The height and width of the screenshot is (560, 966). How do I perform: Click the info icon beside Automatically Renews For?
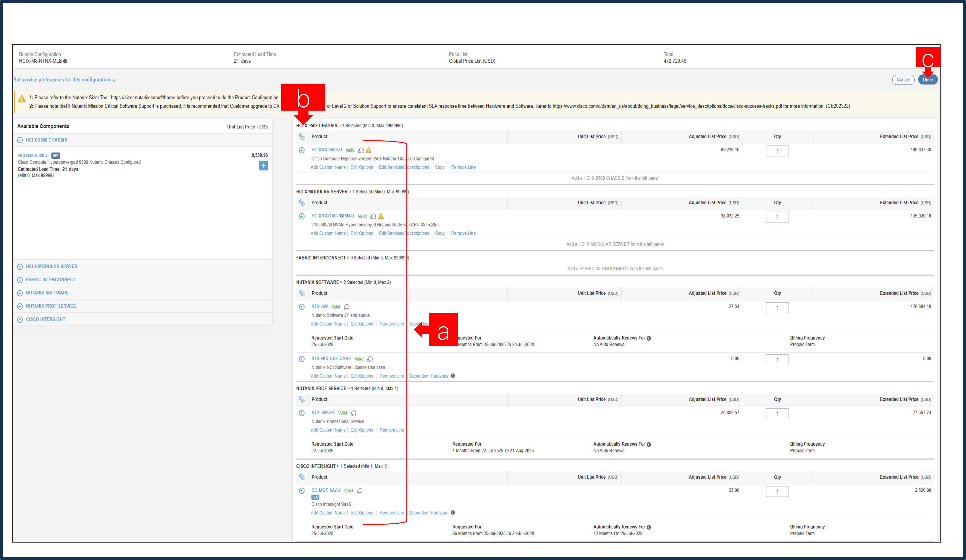pyautogui.click(x=648, y=338)
